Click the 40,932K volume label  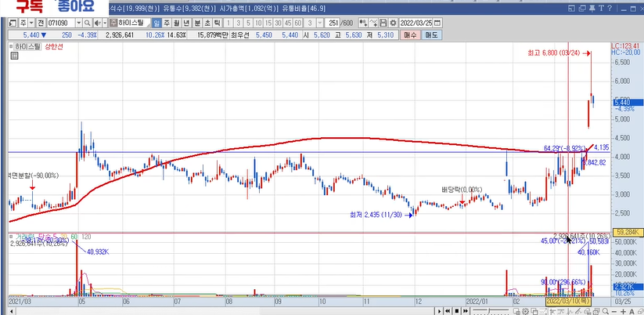point(98,252)
